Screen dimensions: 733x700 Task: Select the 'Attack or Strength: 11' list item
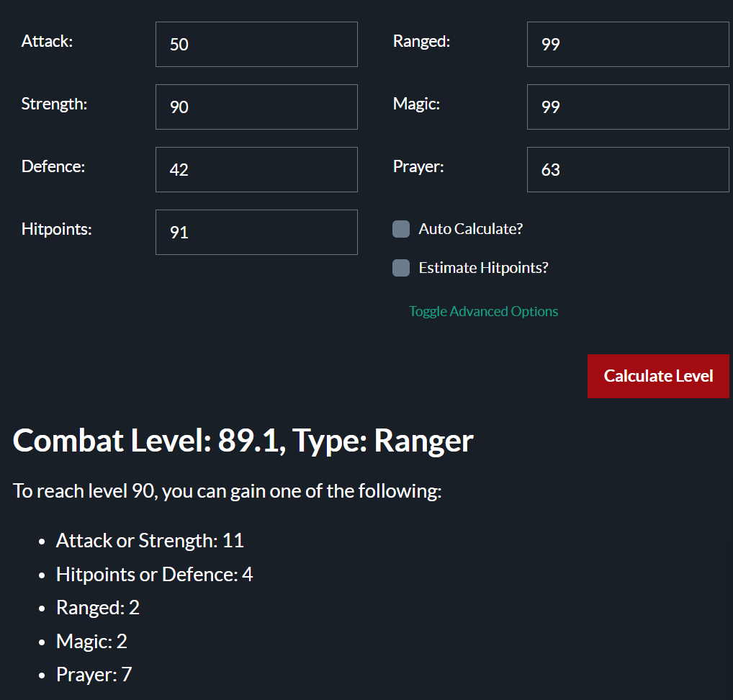(x=150, y=541)
